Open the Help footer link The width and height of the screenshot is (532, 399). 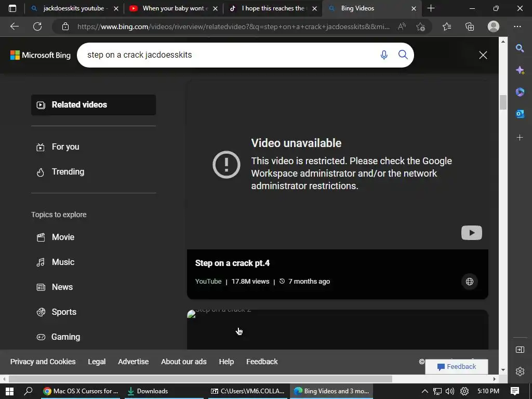227,362
